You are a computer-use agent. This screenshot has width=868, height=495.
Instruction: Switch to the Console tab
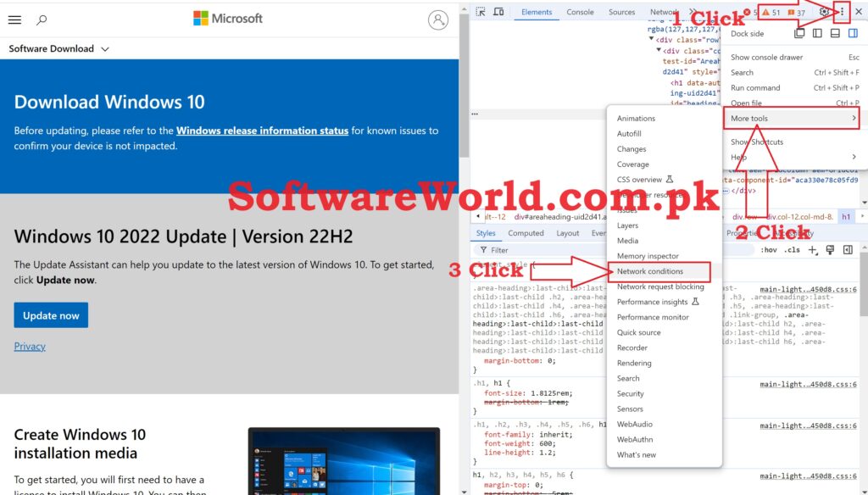(x=580, y=12)
